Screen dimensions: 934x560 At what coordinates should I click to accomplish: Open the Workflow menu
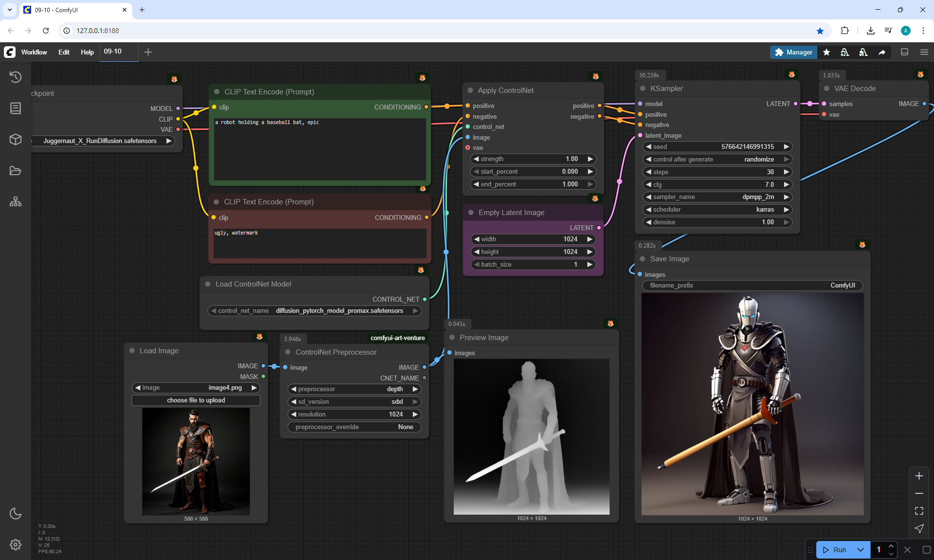coord(34,52)
